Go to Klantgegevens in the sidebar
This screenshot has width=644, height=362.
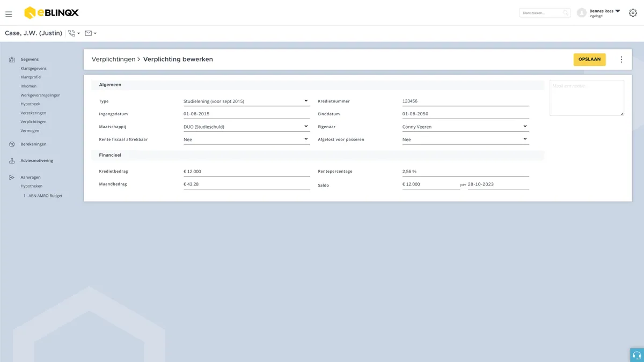pyautogui.click(x=33, y=69)
